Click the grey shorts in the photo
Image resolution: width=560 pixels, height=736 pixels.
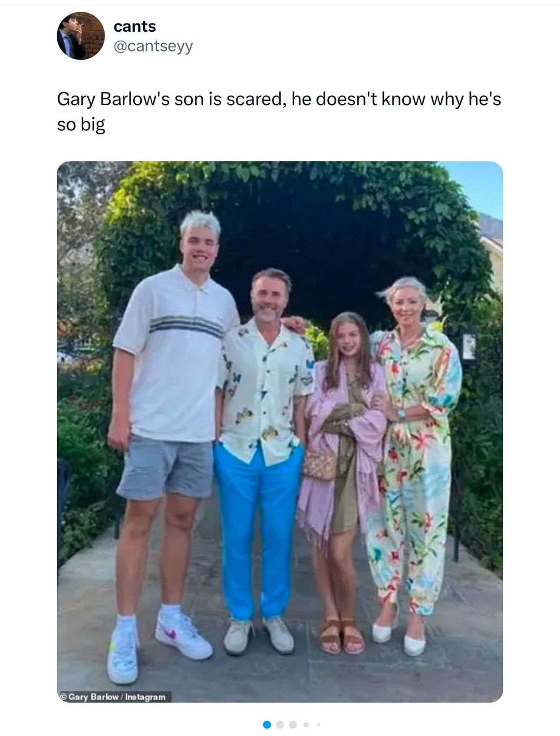click(166, 467)
